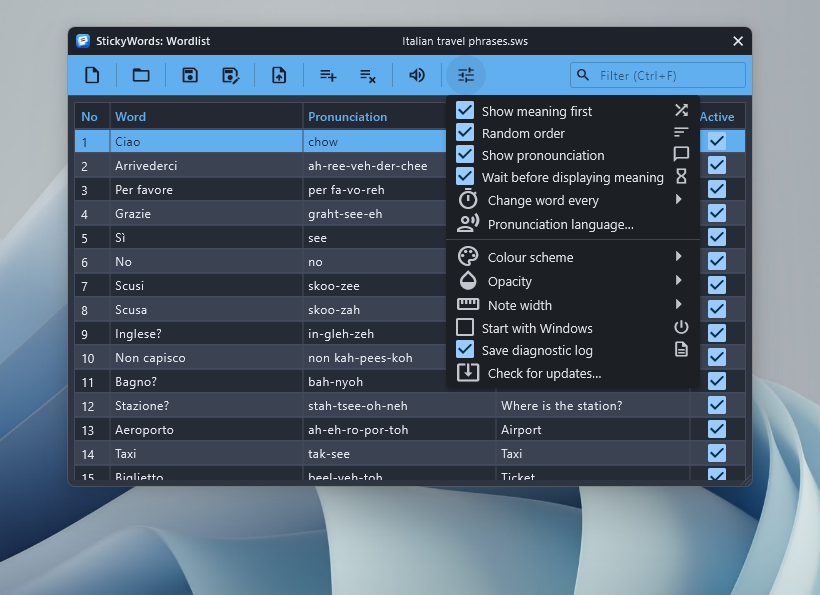Sort by the Word column header
Screen dimensions: 820x595
pos(206,116)
